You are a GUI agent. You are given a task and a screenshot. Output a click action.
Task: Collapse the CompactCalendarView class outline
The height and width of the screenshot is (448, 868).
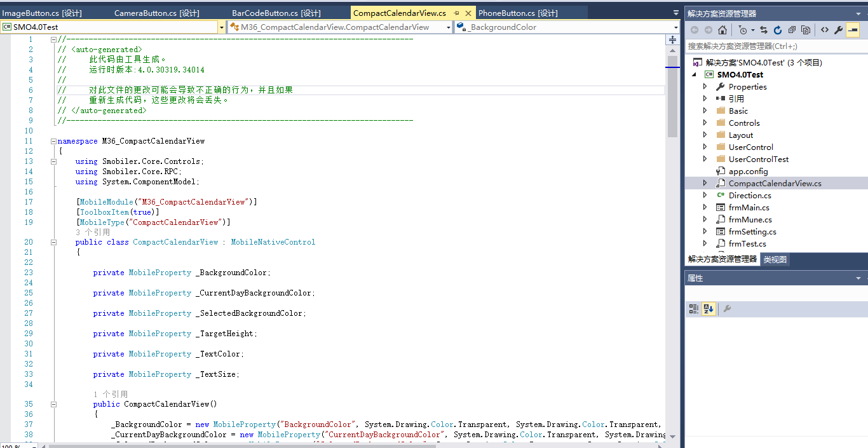tap(53, 242)
